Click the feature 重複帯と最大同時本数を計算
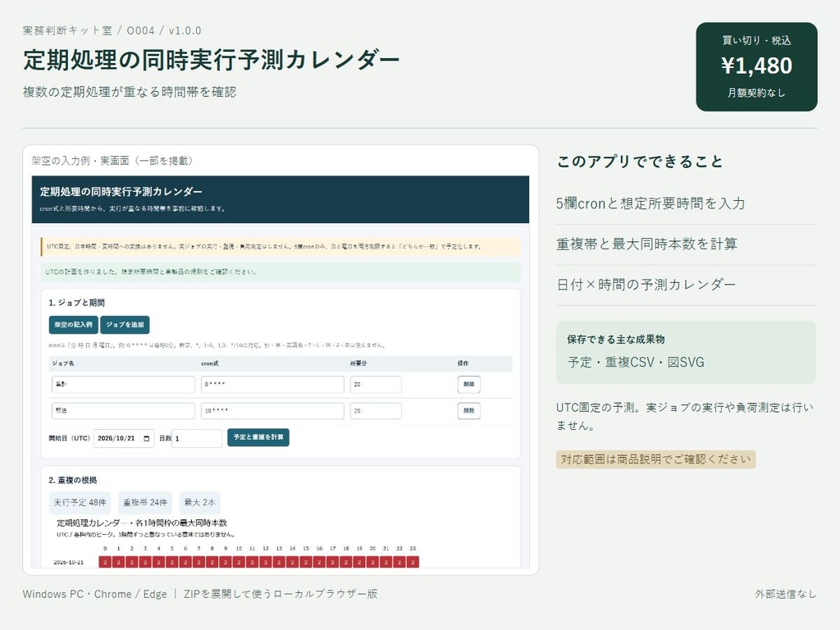Viewport: 840px width, 630px height. (x=646, y=244)
